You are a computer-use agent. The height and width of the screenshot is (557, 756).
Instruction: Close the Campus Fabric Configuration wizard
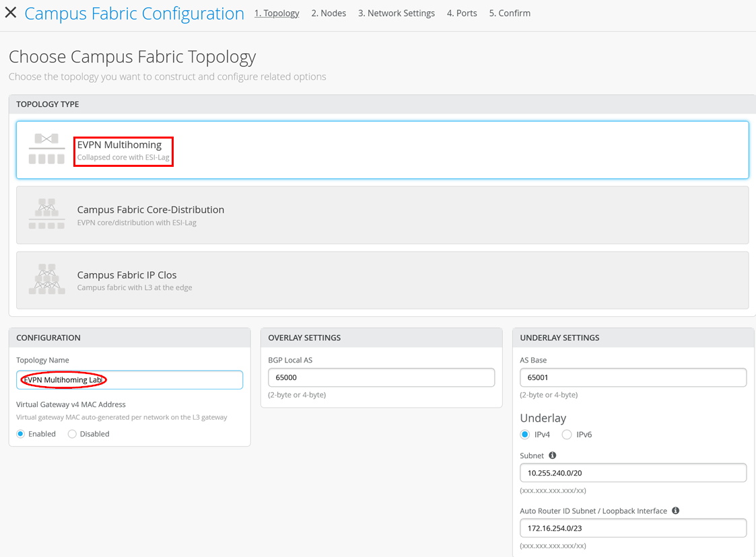11,13
